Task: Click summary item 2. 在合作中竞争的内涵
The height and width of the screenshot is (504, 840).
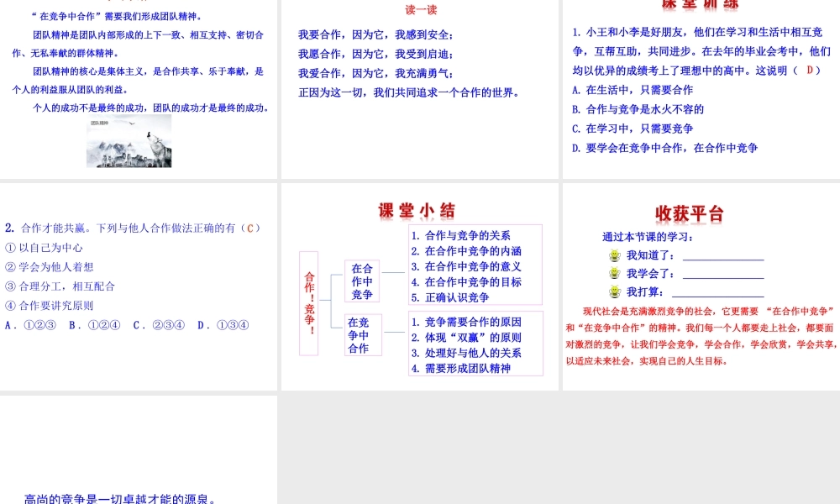Action: click(x=466, y=251)
